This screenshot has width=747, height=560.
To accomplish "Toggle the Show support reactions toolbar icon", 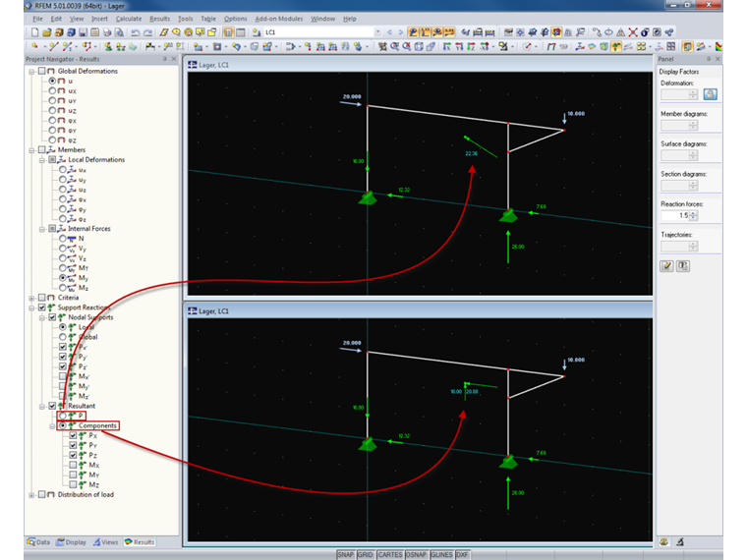I will click(x=616, y=46).
